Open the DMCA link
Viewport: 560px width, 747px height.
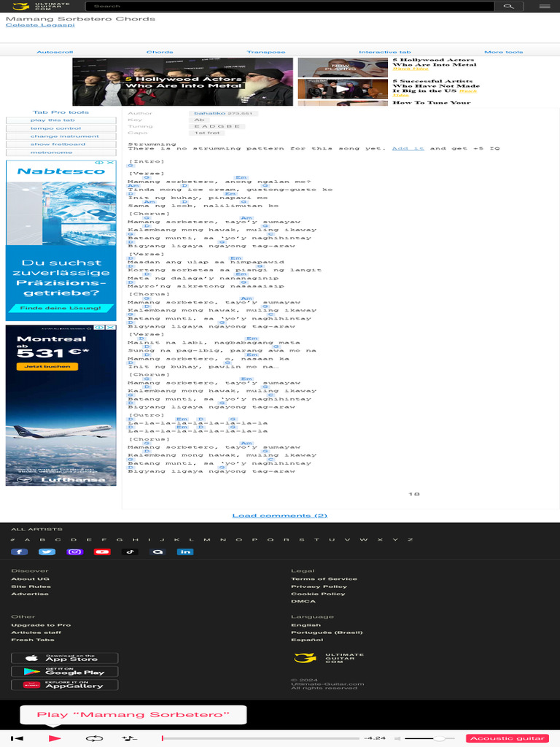[303, 601]
